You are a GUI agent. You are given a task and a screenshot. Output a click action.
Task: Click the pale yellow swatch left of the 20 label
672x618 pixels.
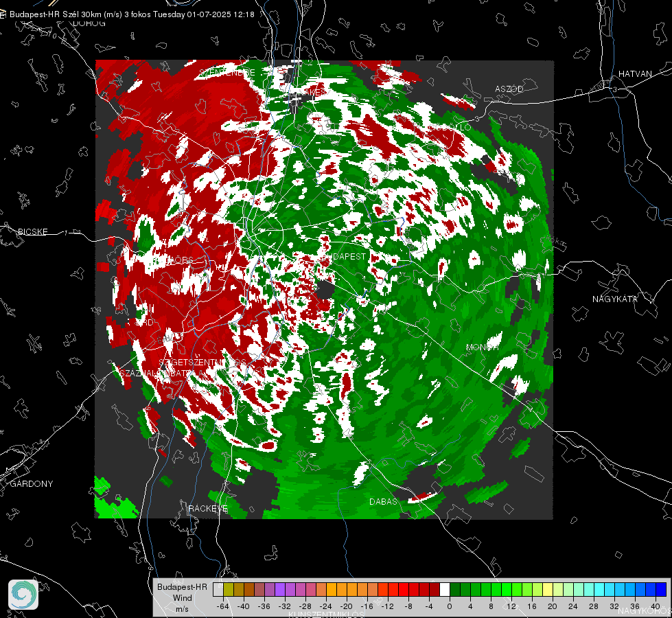(548, 590)
